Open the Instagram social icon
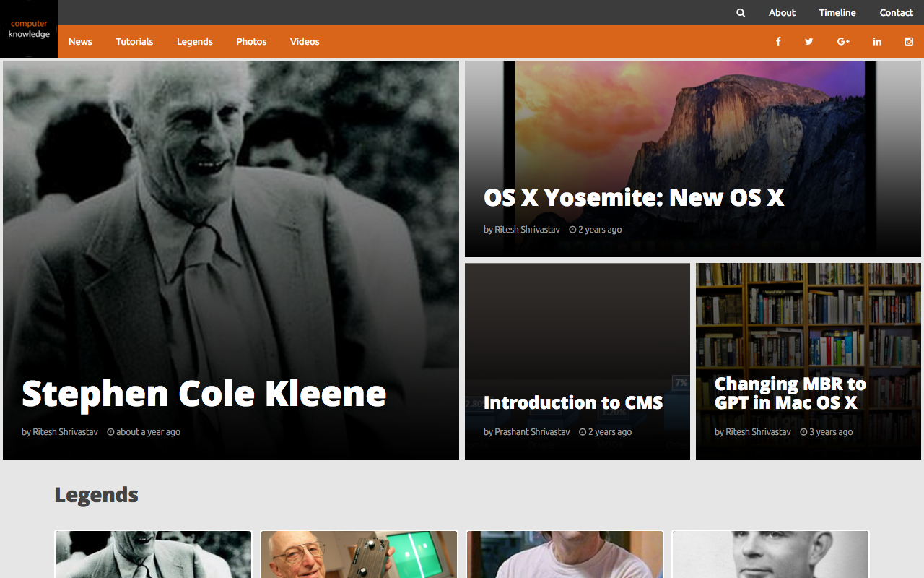Viewport: 924px width, 578px height. pyautogui.click(x=909, y=41)
